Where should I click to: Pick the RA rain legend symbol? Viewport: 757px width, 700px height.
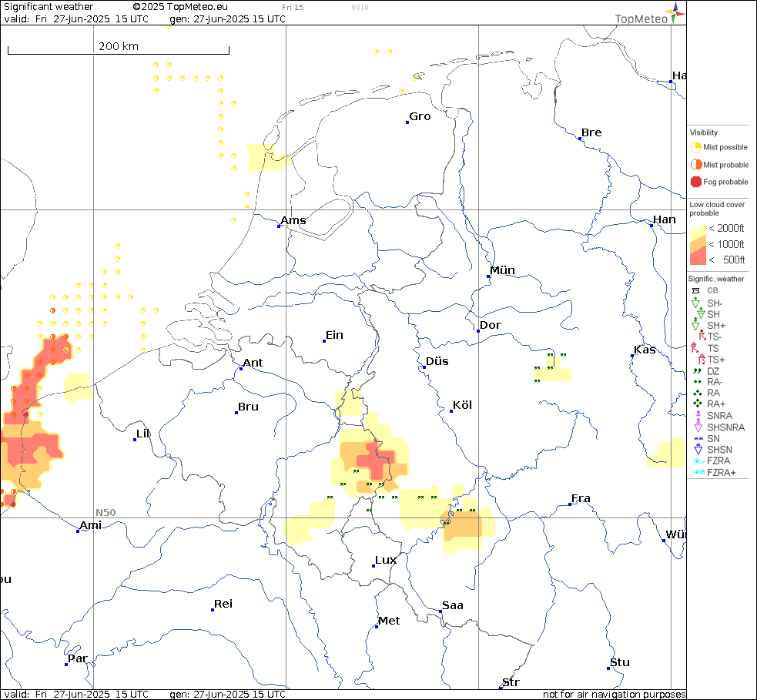click(x=697, y=393)
